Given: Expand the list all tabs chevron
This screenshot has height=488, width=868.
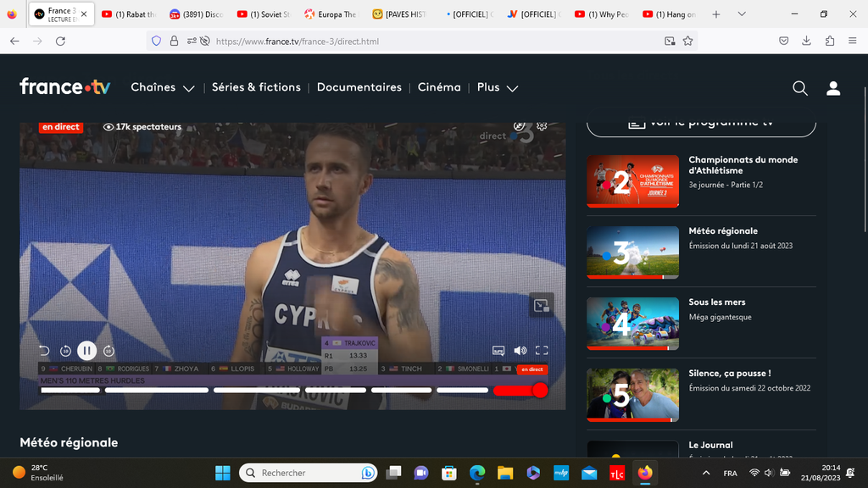Looking at the screenshot, I should [x=742, y=14].
